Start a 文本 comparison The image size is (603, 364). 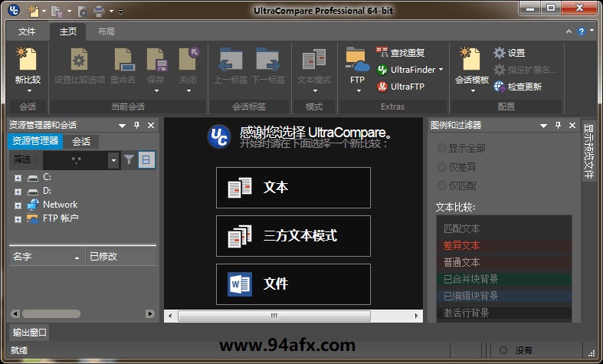pos(293,188)
